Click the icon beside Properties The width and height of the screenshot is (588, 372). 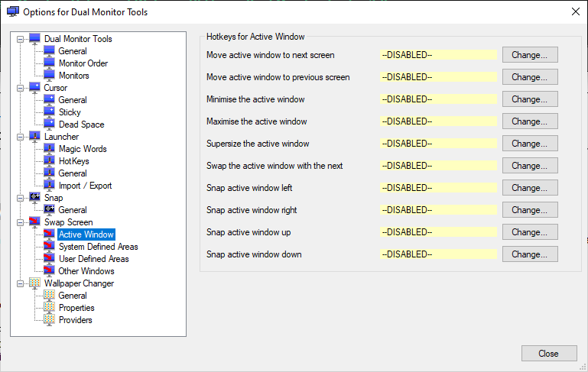click(49, 308)
